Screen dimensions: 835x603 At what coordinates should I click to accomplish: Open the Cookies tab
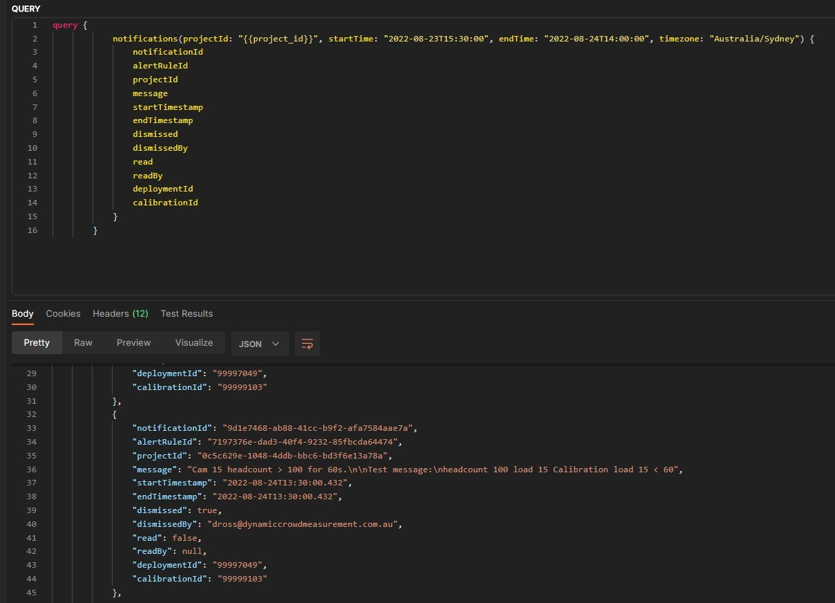tap(63, 314)
